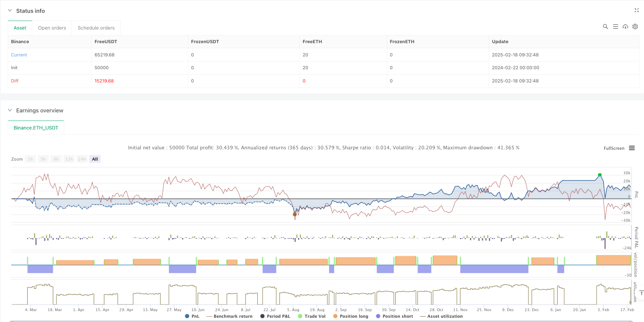Open the list view menu icon
The height and width of the screenshot is (322, 644).
(x=615, y=26)
